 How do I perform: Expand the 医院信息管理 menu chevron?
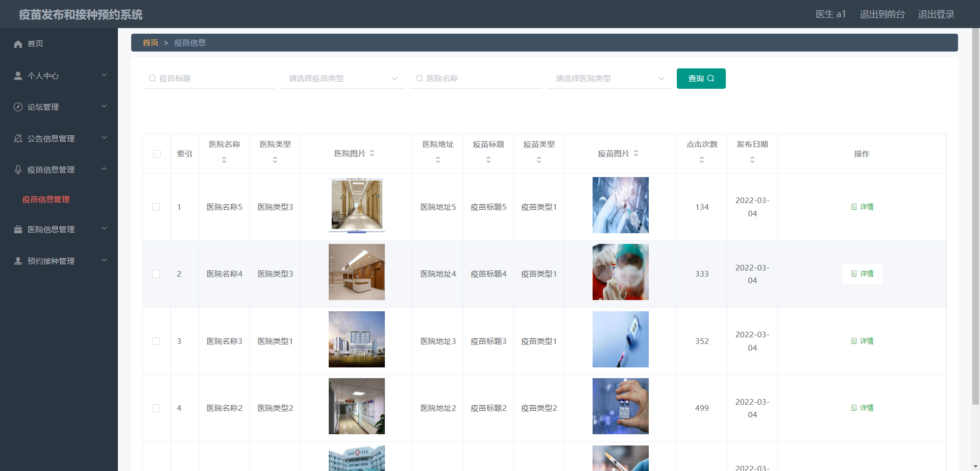point(104,229)
